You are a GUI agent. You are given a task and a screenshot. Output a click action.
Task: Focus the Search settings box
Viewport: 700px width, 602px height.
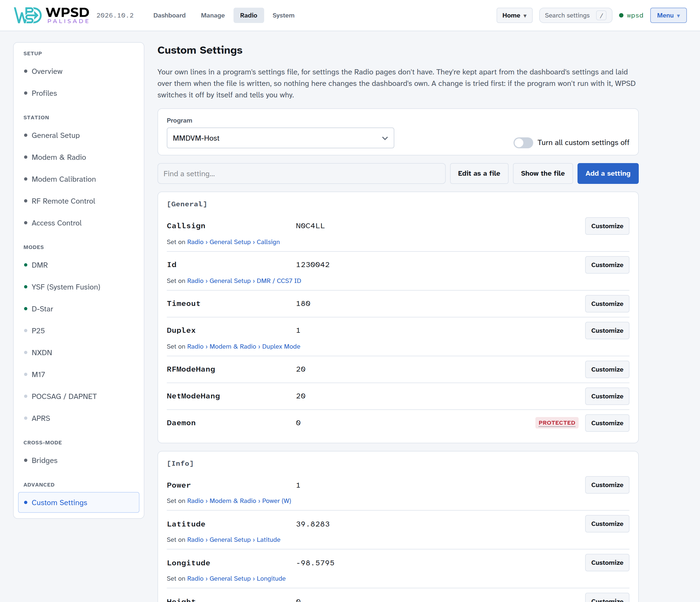click(575, 15)
